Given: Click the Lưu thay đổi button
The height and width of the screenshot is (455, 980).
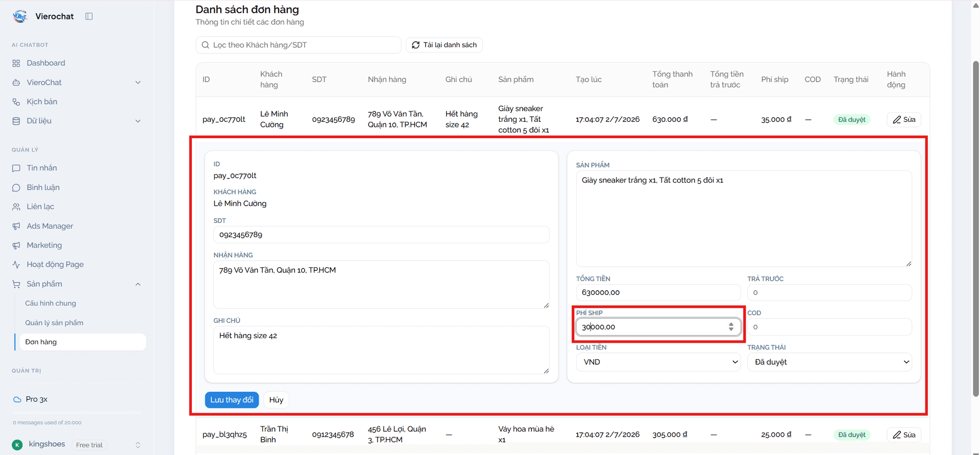Looking at the screenshot, I should pyautogui.click(x=232, y=400).
